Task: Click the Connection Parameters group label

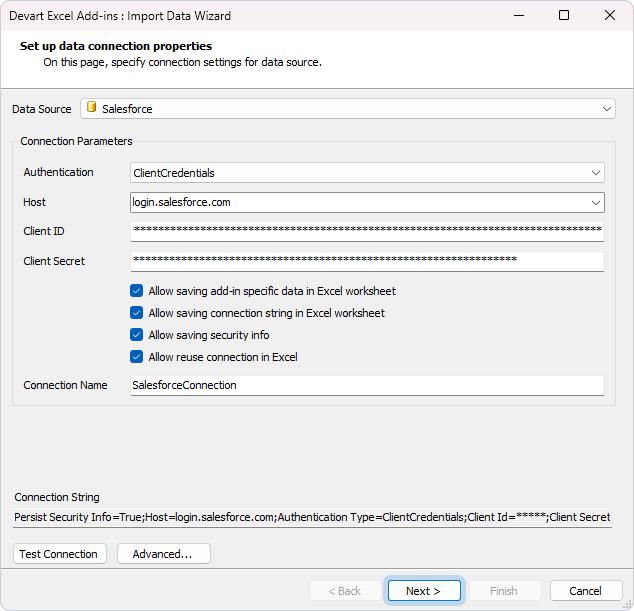Action: [76, 141]
